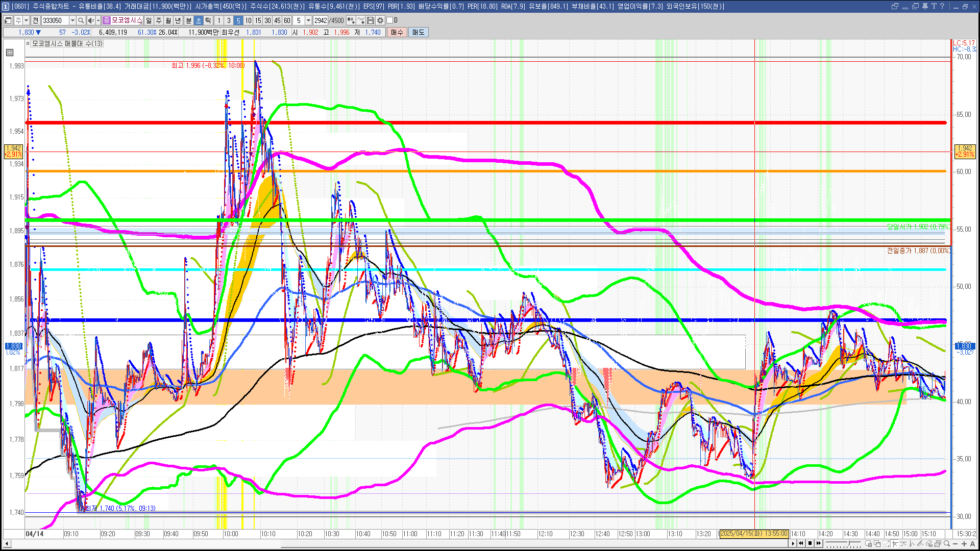Click the grid table icon beside the price axis

coord(10,53)
